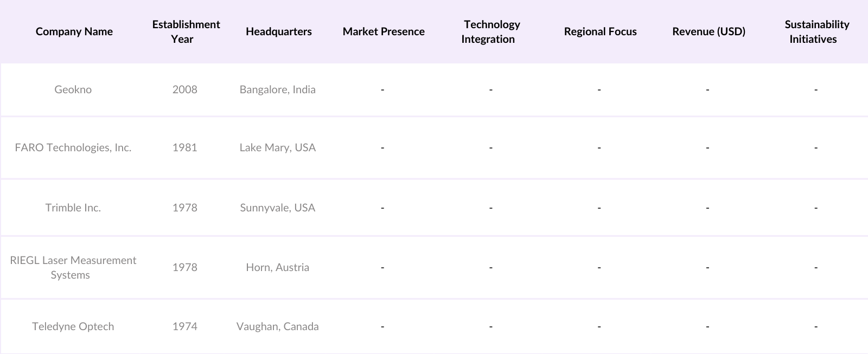Click the Headquarters column header

[278, 31]
